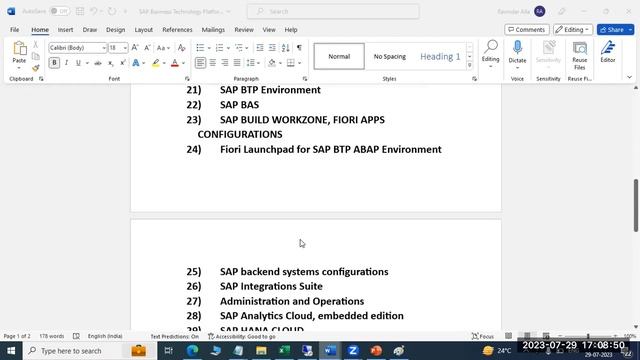Apply strikethrough formatting
This screenshot has height=360, width=640.
(x=98, y=63)
